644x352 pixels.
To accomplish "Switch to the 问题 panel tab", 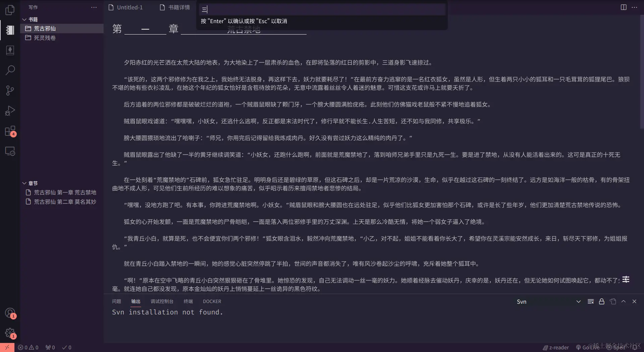I will [116, 301].
